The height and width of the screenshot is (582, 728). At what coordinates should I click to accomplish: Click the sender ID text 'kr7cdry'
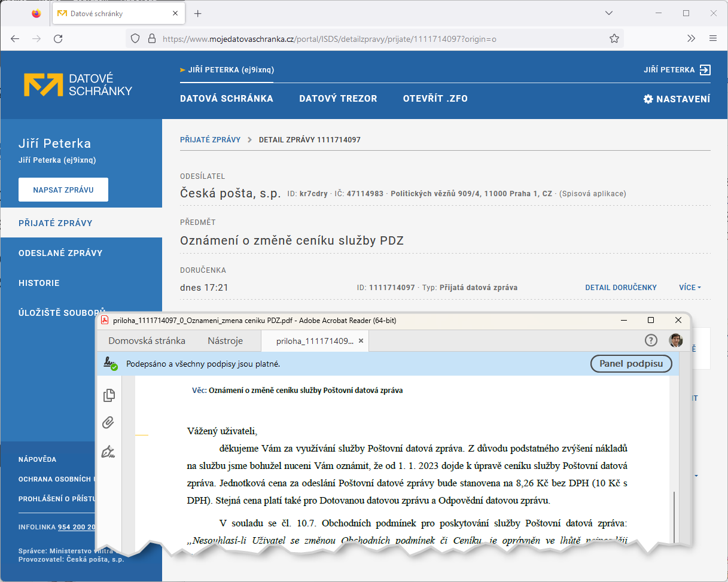pos(313,194)
